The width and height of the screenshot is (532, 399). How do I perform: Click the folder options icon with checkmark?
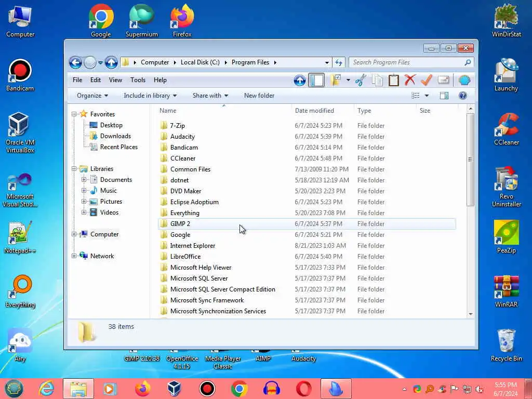pyautogui.click(x=336, y=81)
